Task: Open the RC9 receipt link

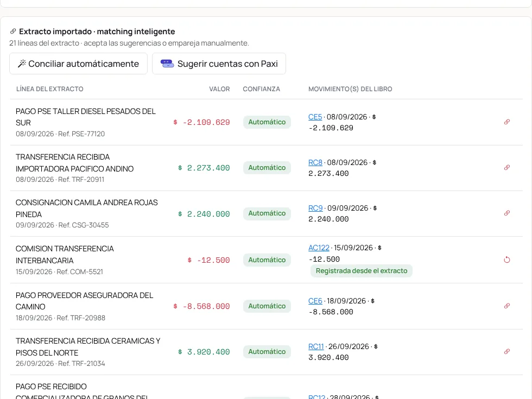Action: (315, 208)
